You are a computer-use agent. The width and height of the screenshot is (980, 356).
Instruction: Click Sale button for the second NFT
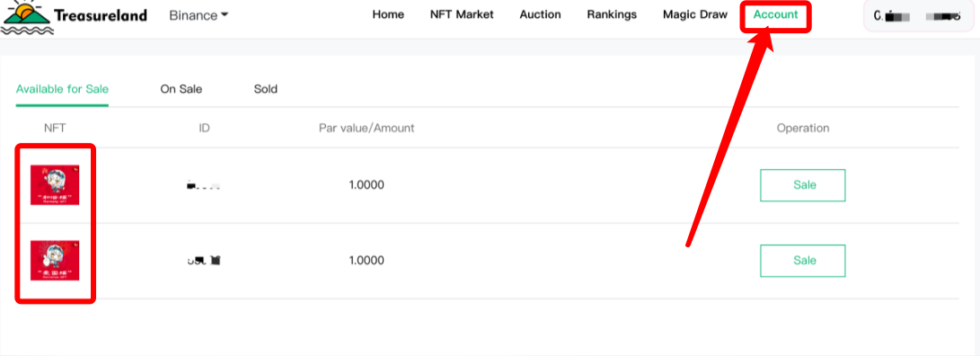[x=802, y=261]
